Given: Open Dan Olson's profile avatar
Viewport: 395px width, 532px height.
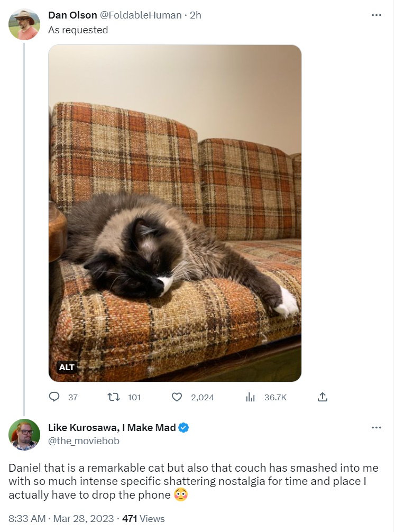Looking at the screenshot, I should 24,24.
